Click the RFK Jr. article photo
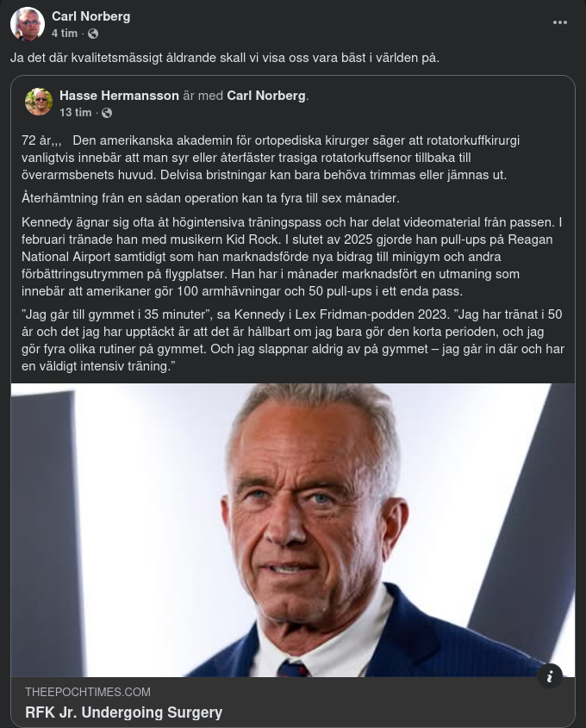The width and height of the screenshot is (586, 728). pos(293,530)
